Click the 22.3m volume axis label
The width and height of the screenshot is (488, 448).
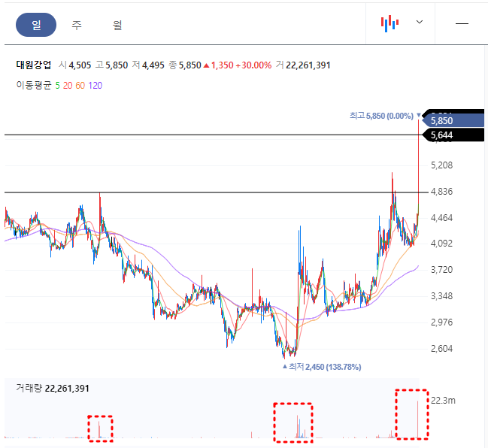[443, 401]
